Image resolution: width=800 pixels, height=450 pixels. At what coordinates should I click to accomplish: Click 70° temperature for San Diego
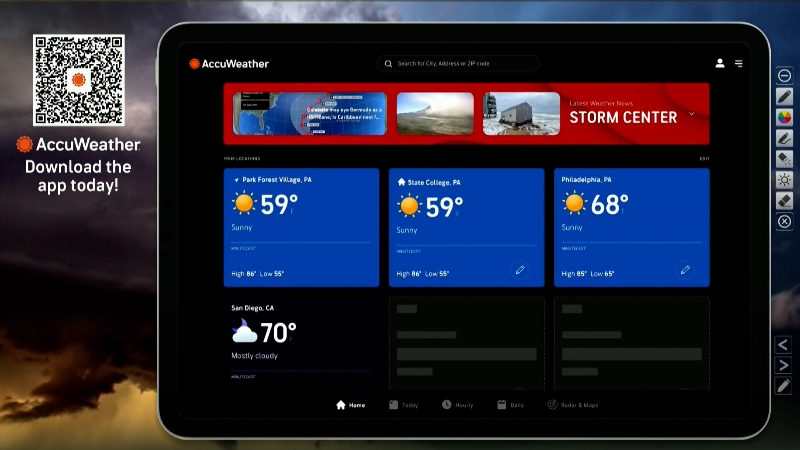(279, 333)
